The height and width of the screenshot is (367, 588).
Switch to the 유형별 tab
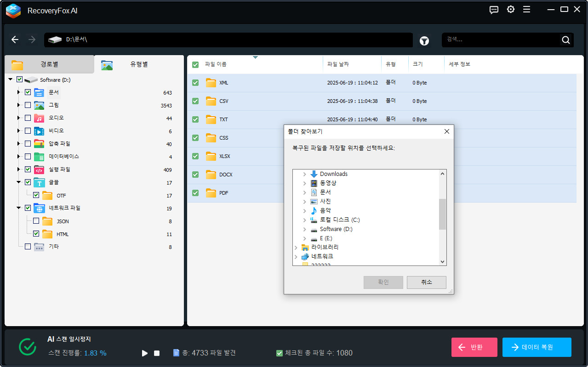pyautogui.click(x=138, y=64)
